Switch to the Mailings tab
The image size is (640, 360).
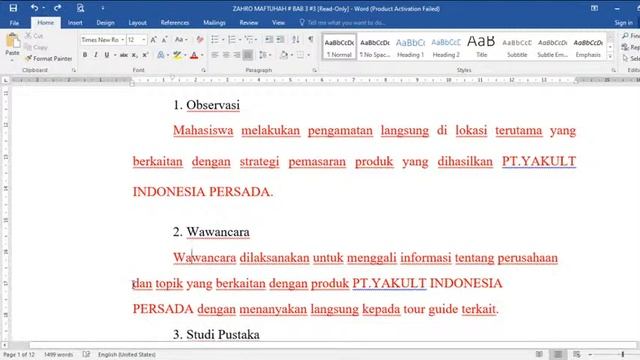point(214,23)
